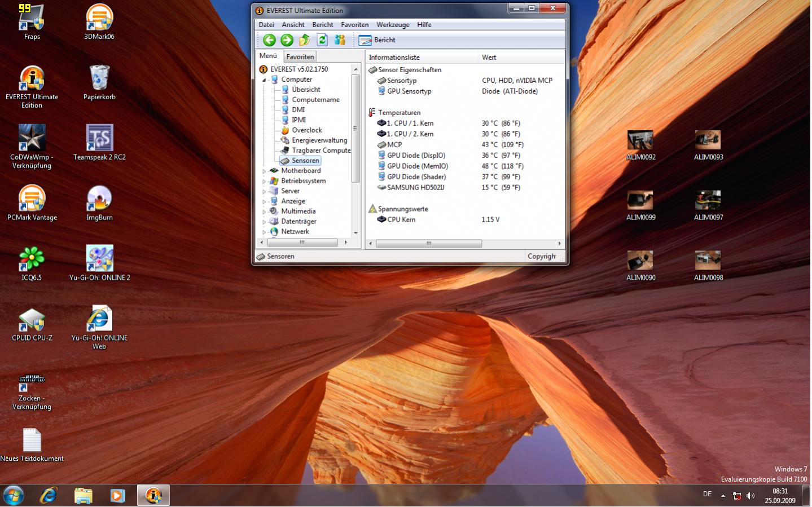The width and height of the screenshot is (812, 507).
Task: Select the 3DMark06 desktop shortcut
Action: (99, 23)
